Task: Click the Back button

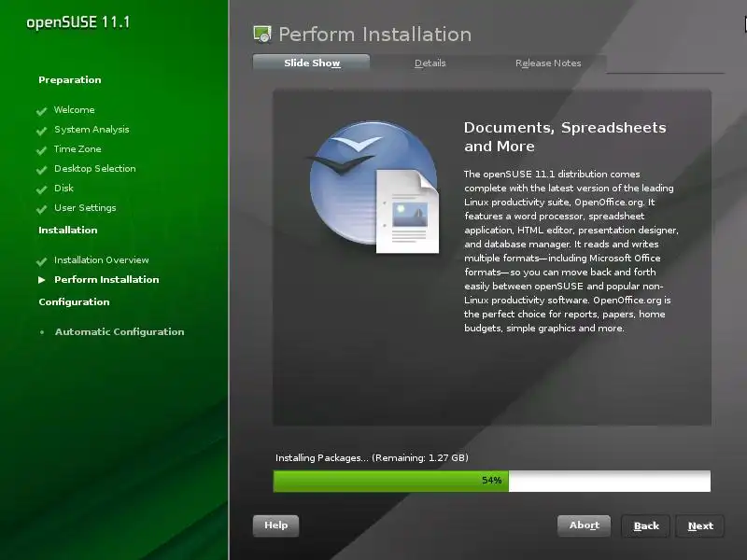Action: tap(646, 525)
